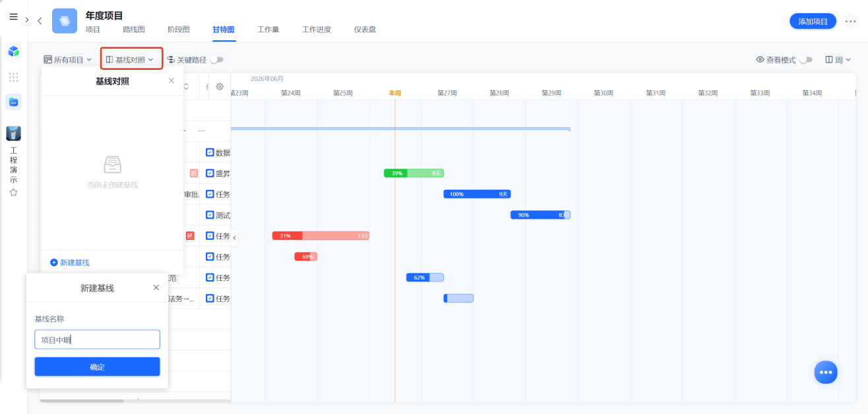The height and width of the screenshot is (414, 868).
Task: Click the green 39% progress bar
Action: [x=414, y=173]
